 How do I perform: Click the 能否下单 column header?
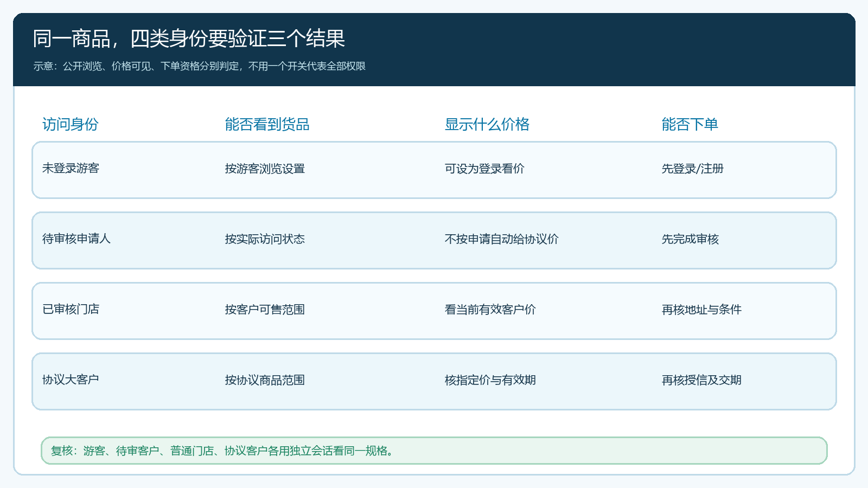(690, 124)
